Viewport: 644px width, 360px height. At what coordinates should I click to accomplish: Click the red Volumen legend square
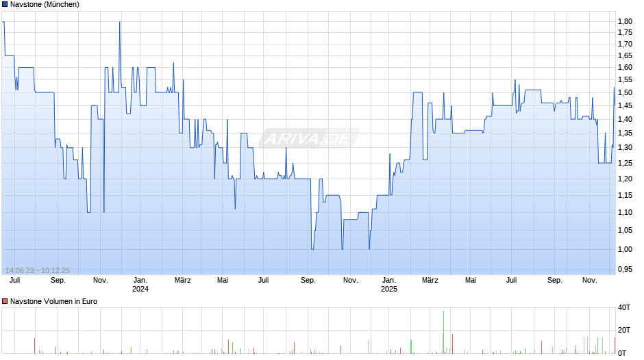tap(5, 301)
